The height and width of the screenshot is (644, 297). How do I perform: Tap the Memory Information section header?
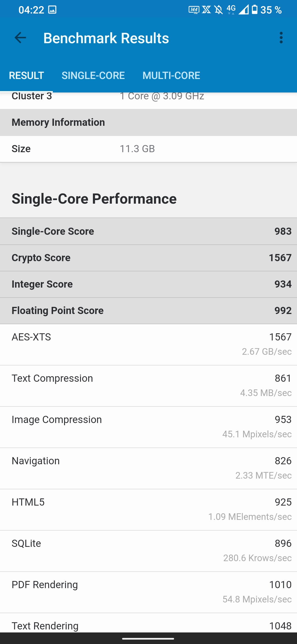tap(148, 122)
